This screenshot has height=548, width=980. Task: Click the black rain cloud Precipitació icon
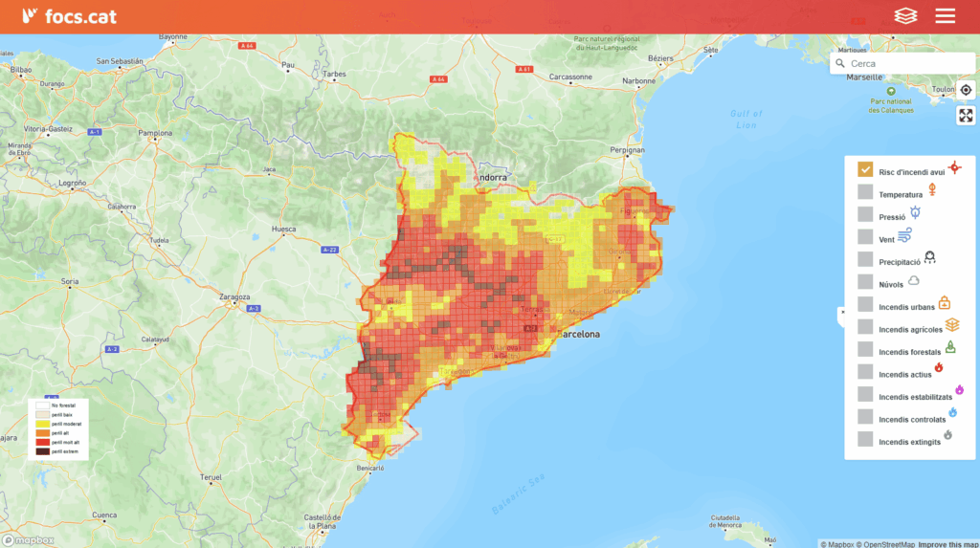click(929, 257)
